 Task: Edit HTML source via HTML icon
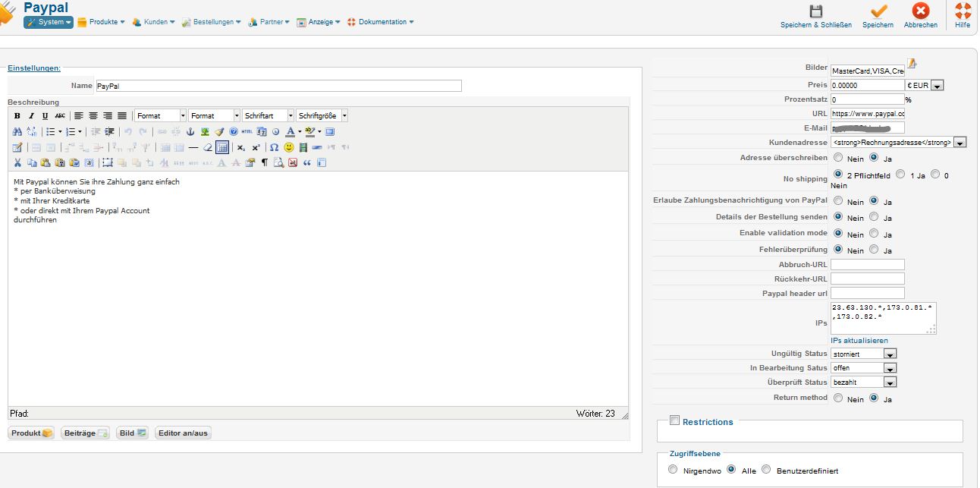pos(247,132)
